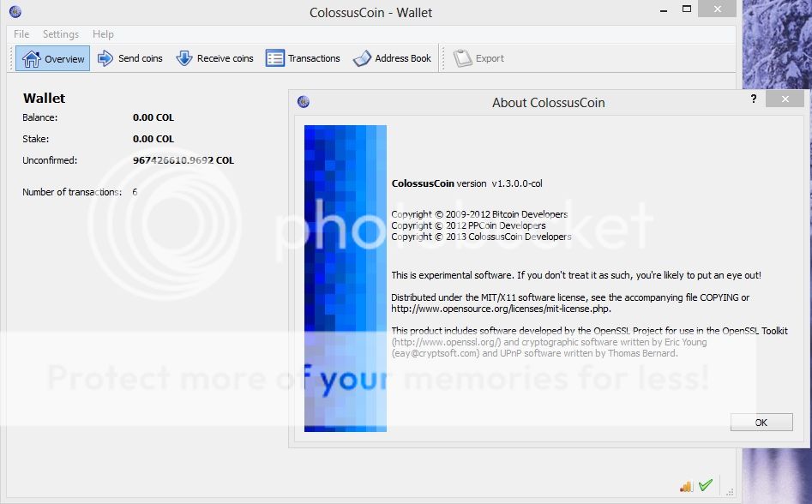Open the File menu
Image resolution: width=812 pixels, height=504 pixels.
tap(21, 34)
